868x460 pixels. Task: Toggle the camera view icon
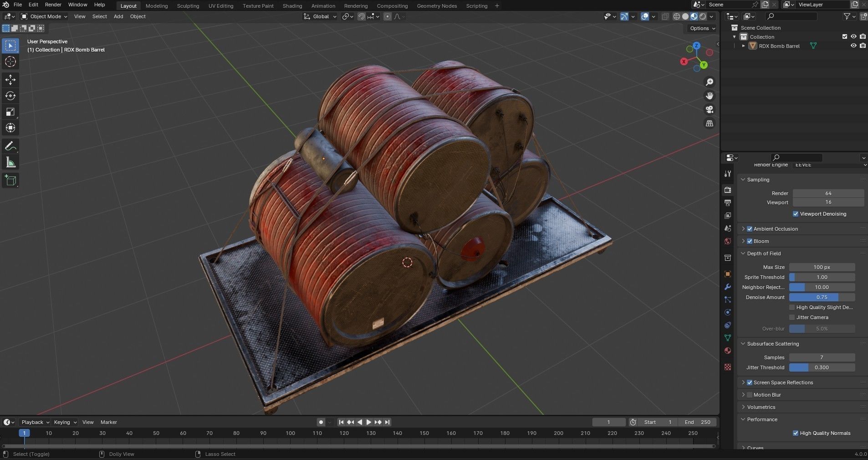click(710, 109)
